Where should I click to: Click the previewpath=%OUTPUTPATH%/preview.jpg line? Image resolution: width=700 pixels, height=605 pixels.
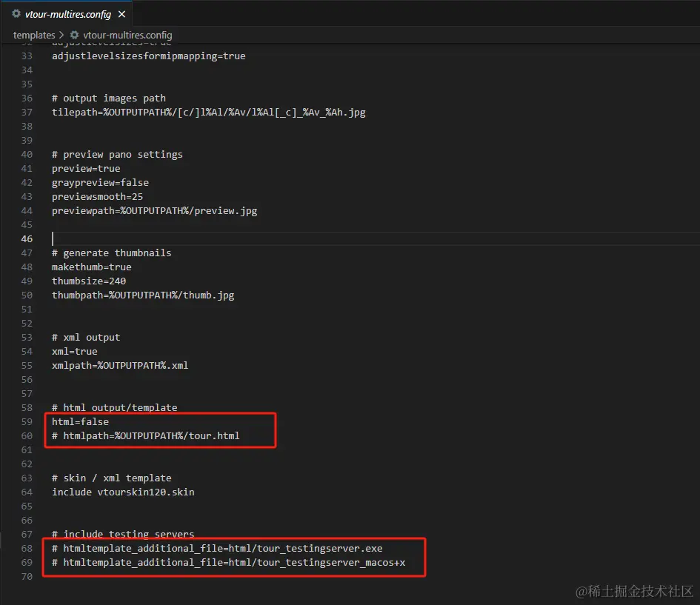(155, 210)
